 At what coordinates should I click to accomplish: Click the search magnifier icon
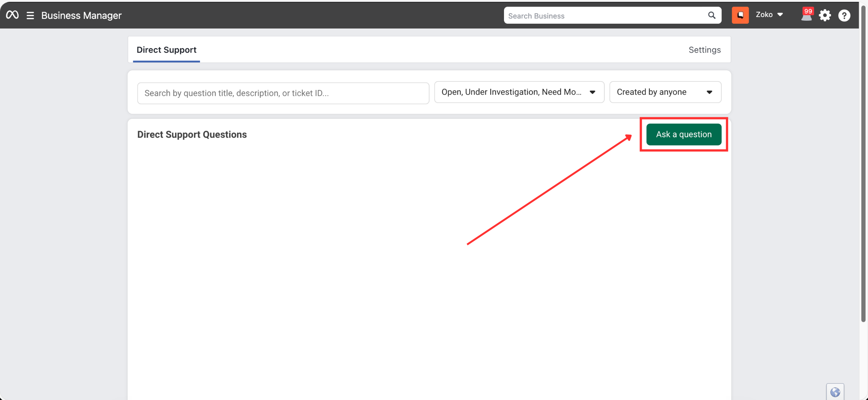711,16
